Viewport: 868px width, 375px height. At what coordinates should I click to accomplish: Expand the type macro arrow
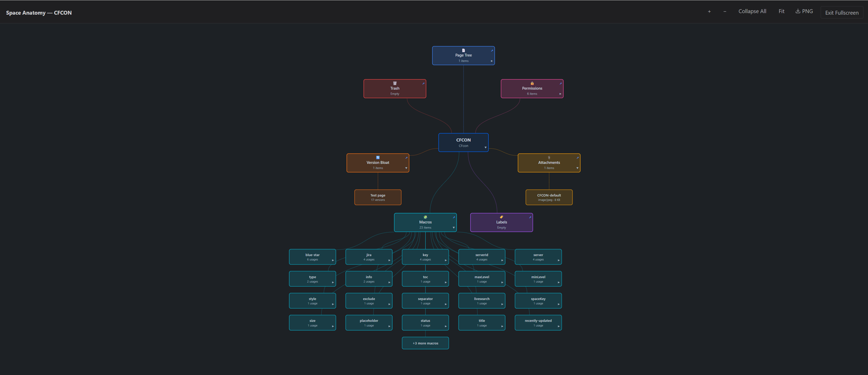coord(333,282)
